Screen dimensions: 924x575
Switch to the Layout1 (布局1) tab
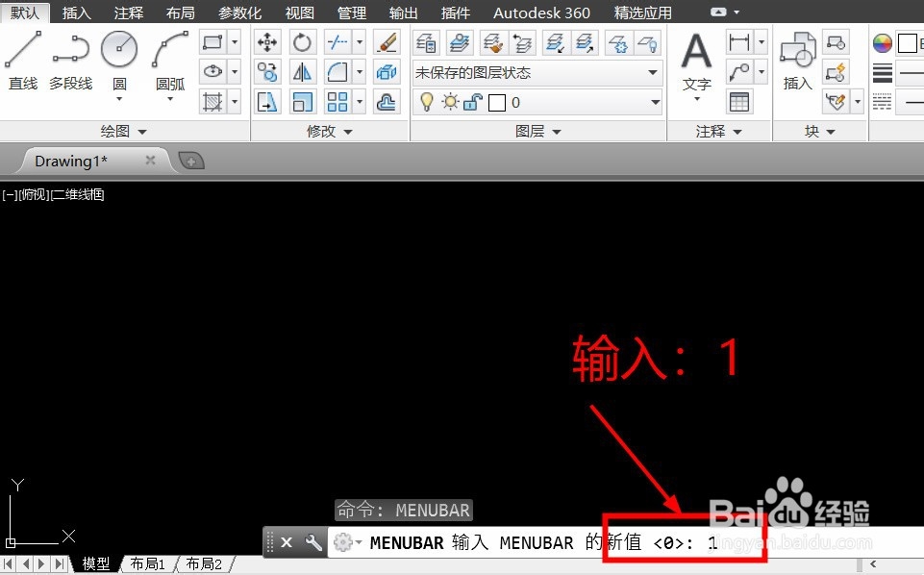pyautogui.click(x=147, y=564)
